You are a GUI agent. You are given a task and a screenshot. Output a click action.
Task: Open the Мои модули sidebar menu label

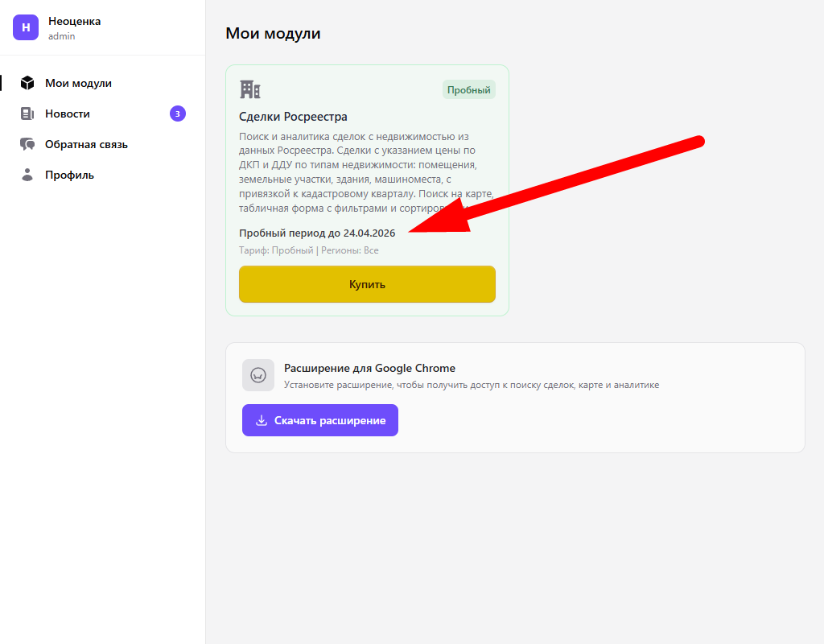(x=78, y=83)
